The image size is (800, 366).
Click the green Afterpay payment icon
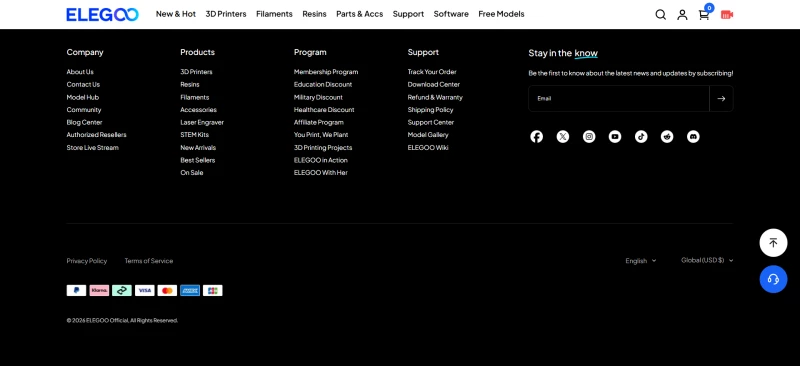click(122, 290)
